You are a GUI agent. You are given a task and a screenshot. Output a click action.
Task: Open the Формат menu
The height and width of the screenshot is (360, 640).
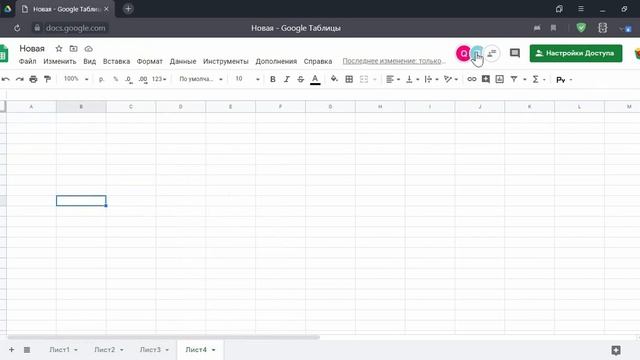pyautogui.click(x=149, y=61)
